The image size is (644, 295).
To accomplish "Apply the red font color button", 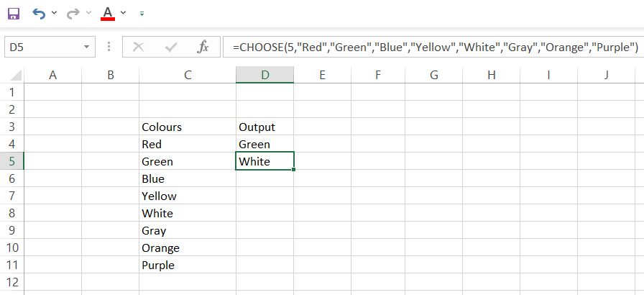I will coord(108,14).
